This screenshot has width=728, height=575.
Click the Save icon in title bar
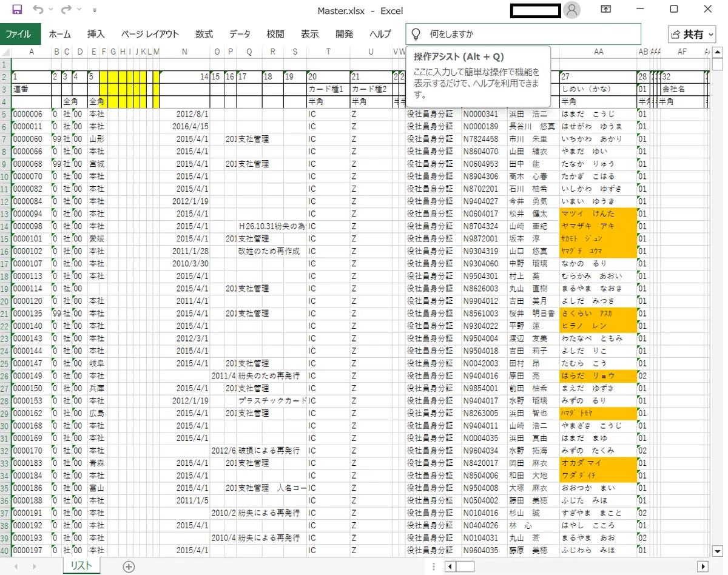(17, 10)
